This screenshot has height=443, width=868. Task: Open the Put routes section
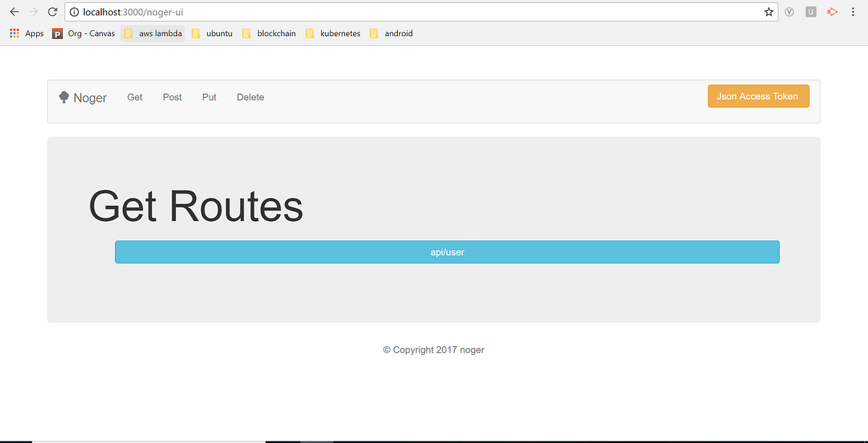pos(209,97)
